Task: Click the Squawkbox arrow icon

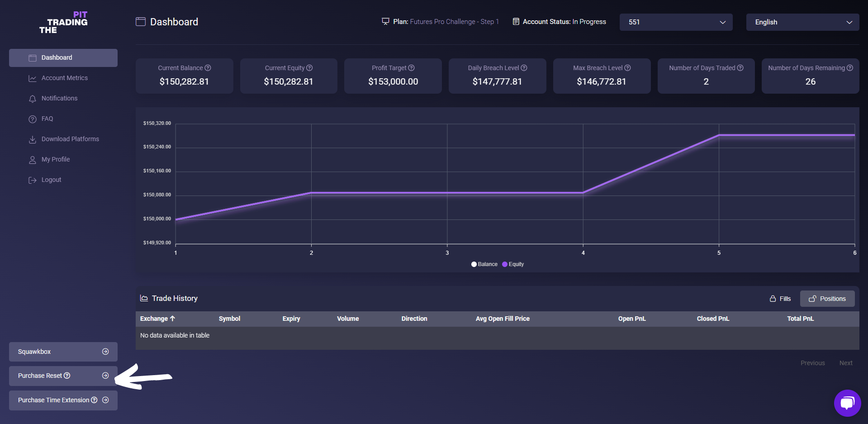Action: click(105, 352)
